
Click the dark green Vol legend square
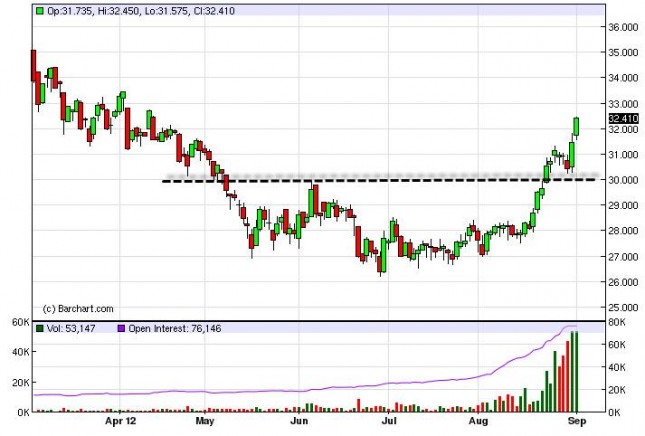(x=39, y=328)
